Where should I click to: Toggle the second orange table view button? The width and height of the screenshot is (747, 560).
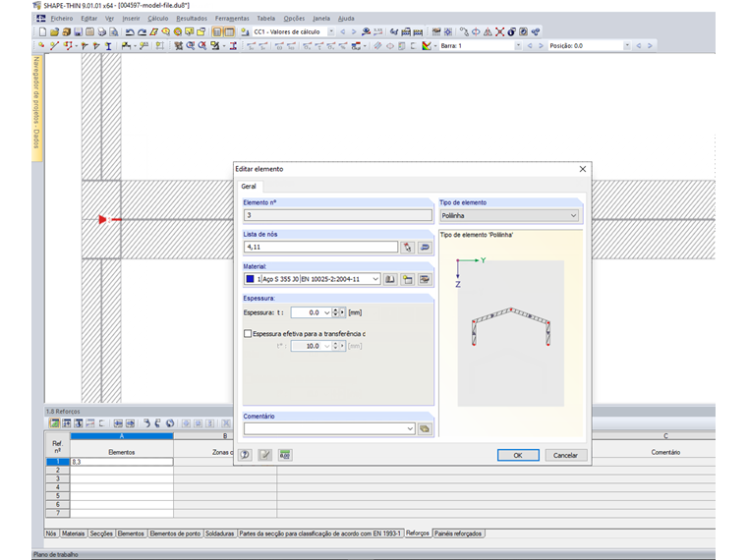(x=229, y=31)
